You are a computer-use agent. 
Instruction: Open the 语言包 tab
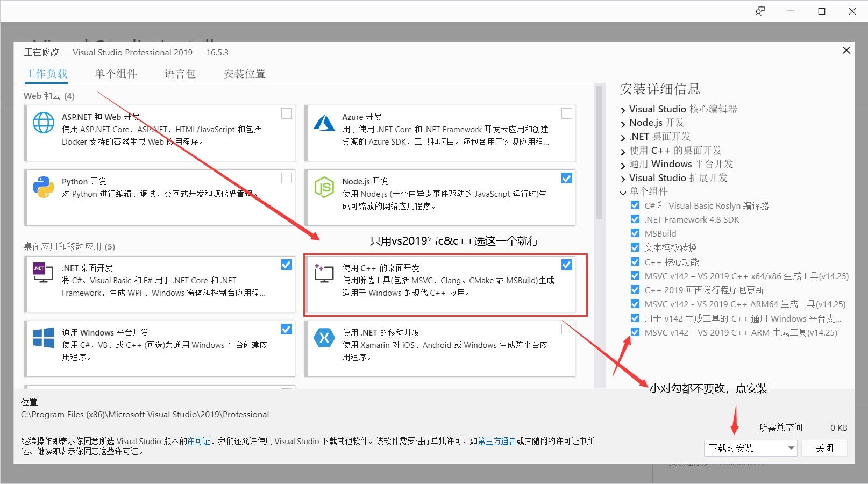pyautogui.click(x=180, y=74)
